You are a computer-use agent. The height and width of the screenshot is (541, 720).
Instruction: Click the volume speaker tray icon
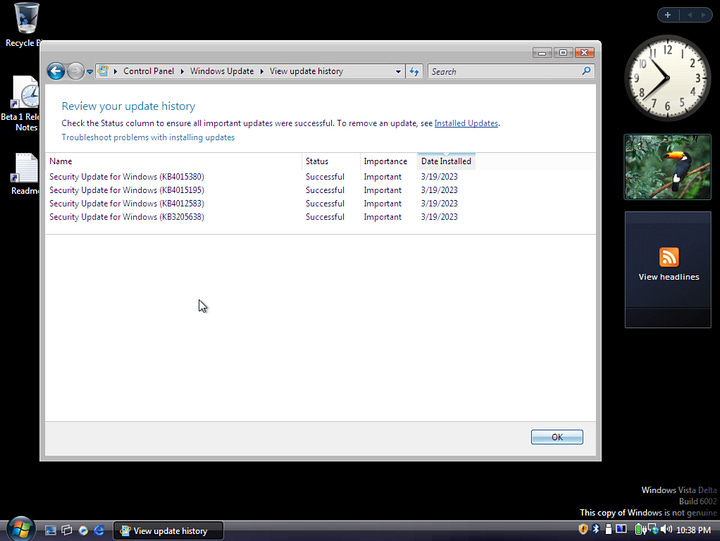pyautogui.click(x=666, y=530)
